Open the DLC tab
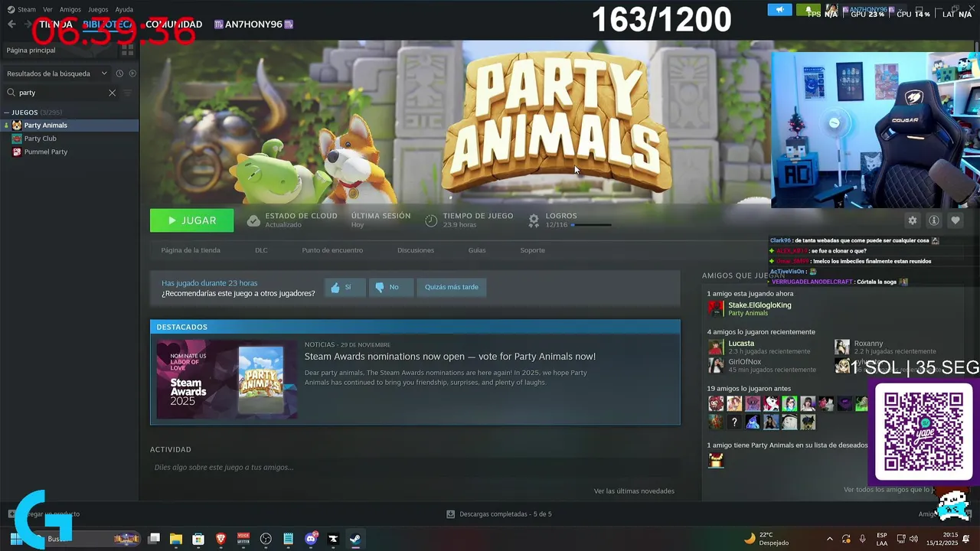This screenshot has height=551, width=980. tap(261, 250)
